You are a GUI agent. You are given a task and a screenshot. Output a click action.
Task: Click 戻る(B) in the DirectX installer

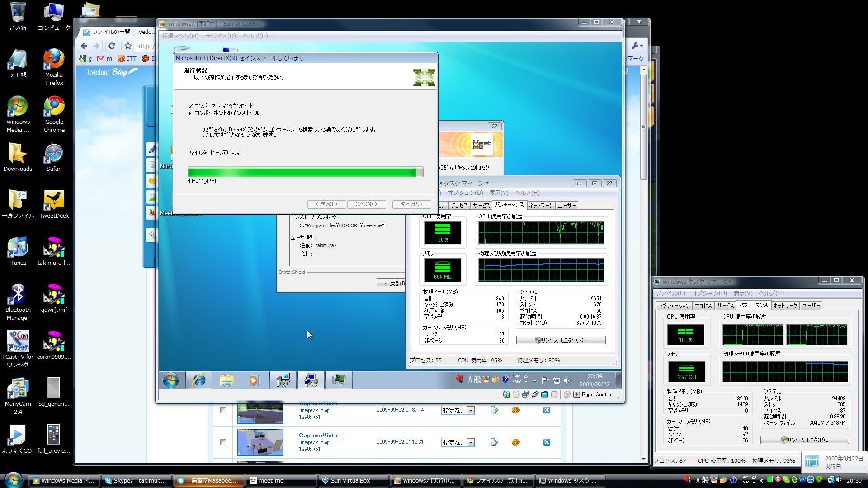326,204
